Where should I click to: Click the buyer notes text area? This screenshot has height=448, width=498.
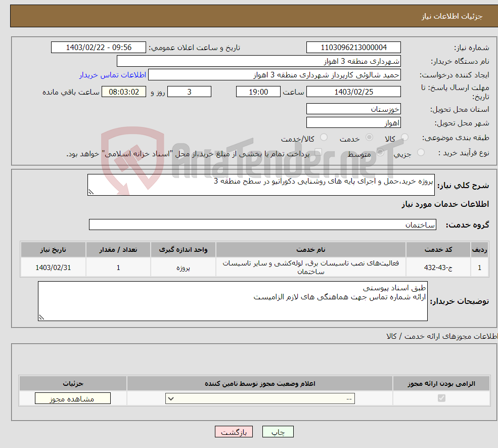[x=233, y=301]
